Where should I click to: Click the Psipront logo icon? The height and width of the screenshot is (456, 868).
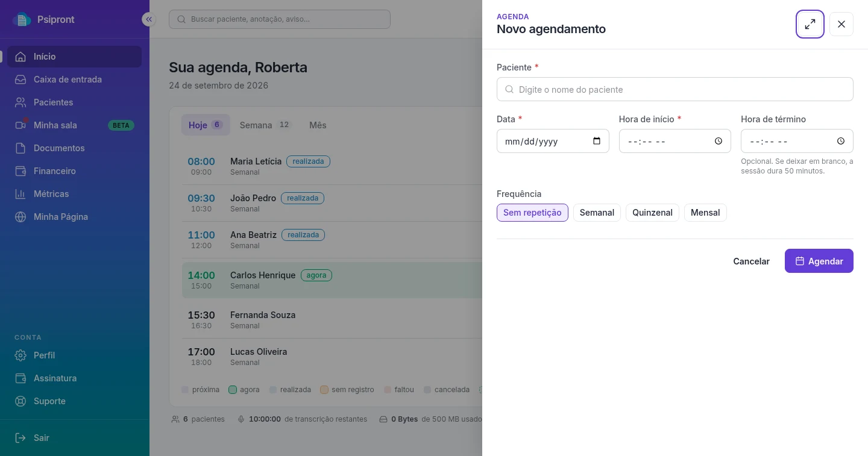[22, 19]
